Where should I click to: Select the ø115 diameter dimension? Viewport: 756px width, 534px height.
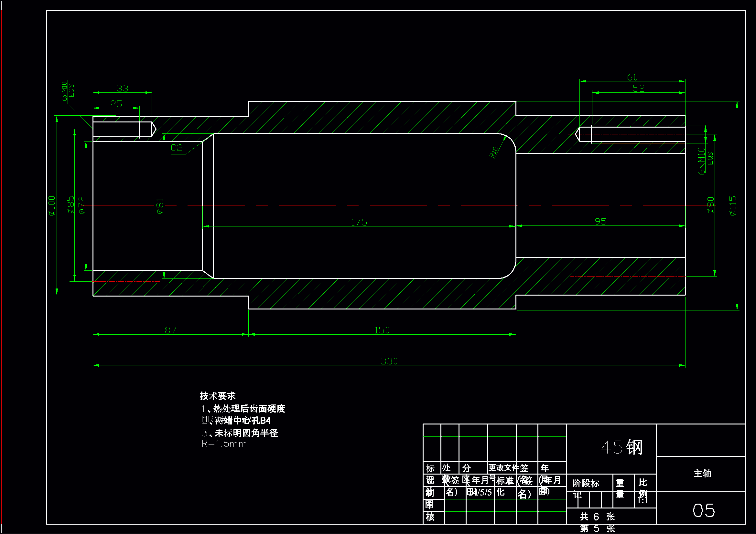point(732,206)
